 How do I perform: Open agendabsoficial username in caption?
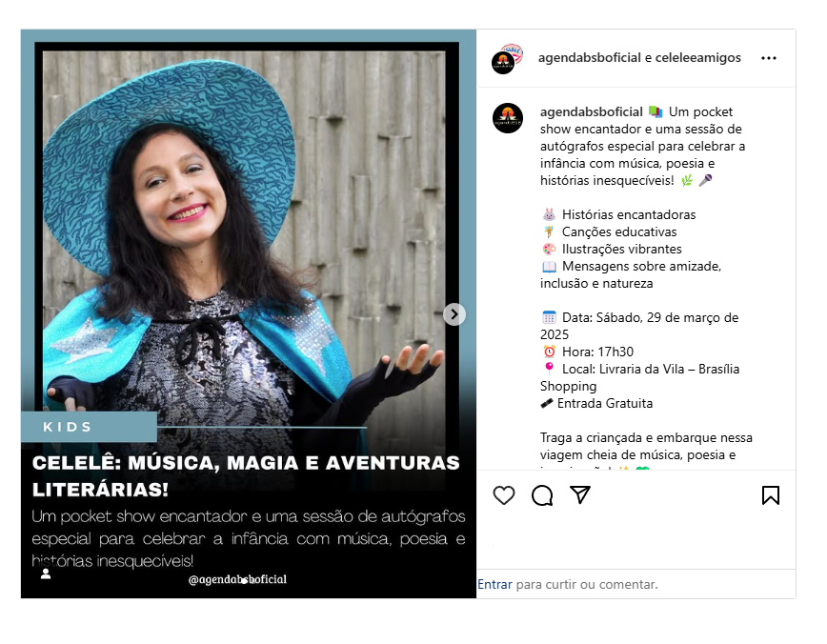592,111
